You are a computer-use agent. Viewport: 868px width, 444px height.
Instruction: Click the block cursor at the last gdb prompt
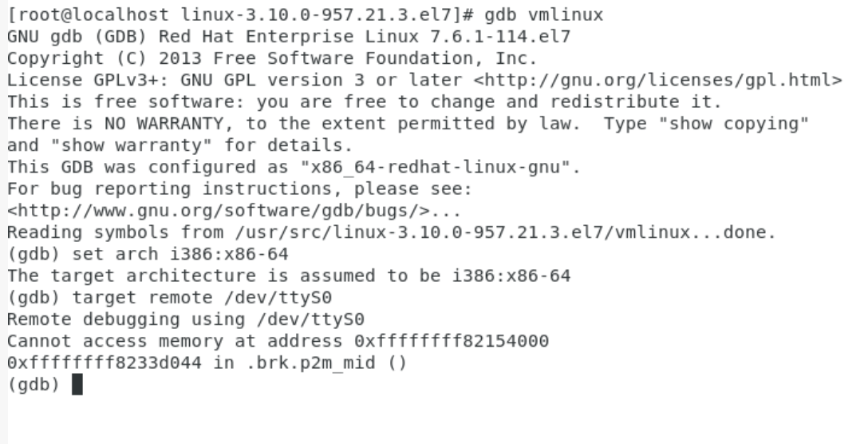click(x=77, y=386)
